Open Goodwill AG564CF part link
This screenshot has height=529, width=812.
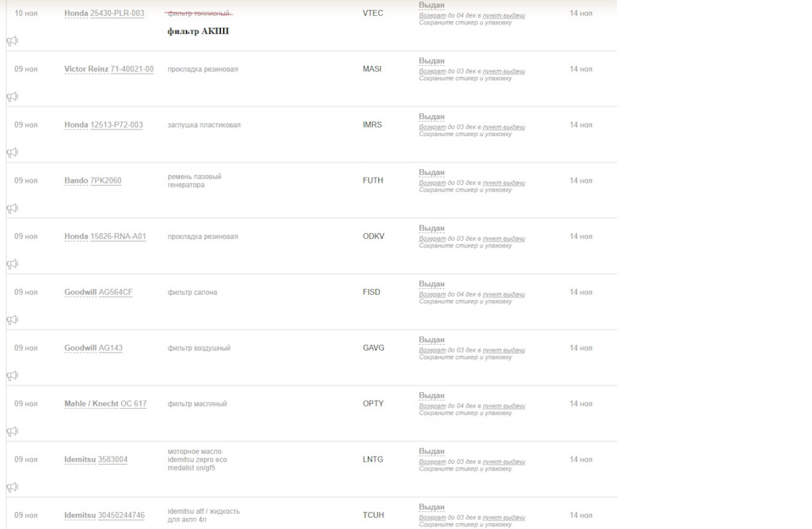[x=116, y=292]
